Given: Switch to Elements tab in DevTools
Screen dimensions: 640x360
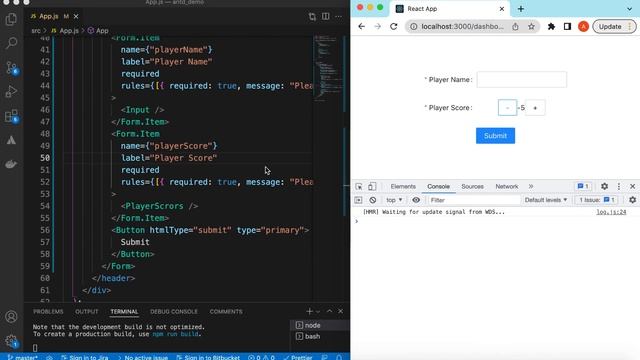Looking at the screenshot, I should click(403, 187).
